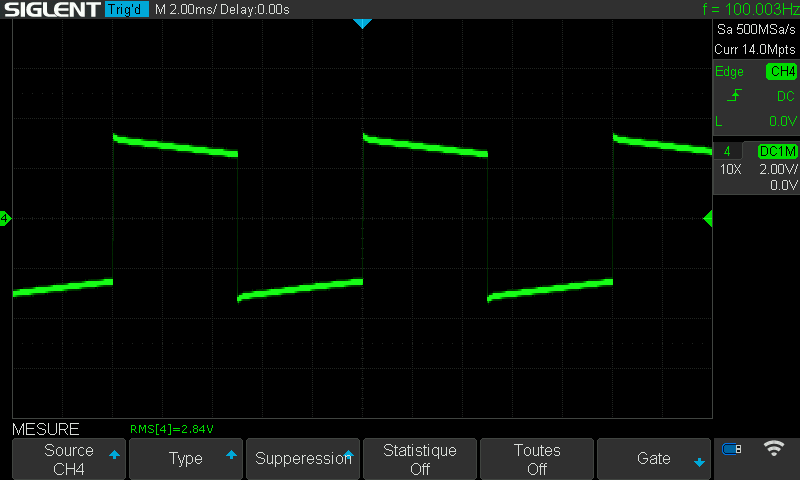Toggle Toutes measurements Off
The width and height of the screenshot is (800, 480).
pos(537,459)
